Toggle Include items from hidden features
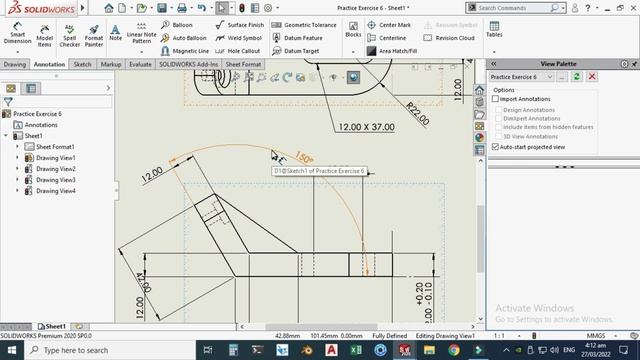Image resolution: width=640 pixels, height=360 pixels. click(498, 127)
